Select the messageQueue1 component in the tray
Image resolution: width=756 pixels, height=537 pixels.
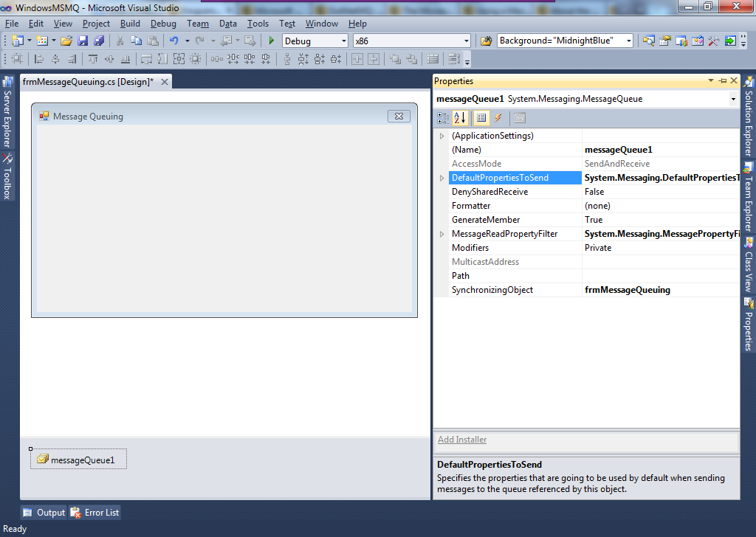click(x=78, y=458)
